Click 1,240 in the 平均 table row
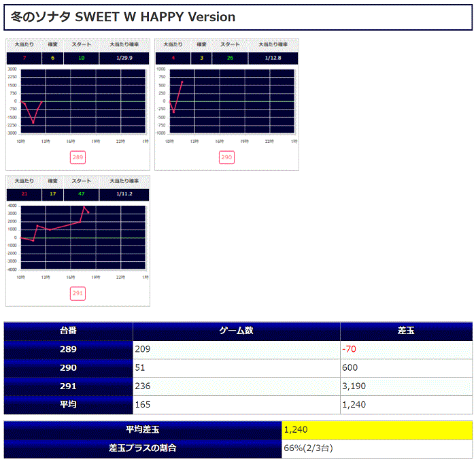This screenshot has height=464, width=476. (354, 405)
